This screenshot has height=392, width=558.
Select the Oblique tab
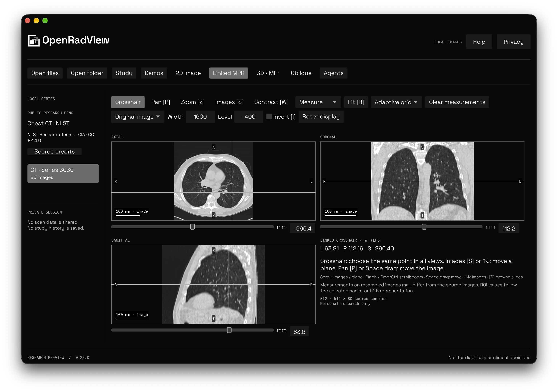[x=301, y=73]
